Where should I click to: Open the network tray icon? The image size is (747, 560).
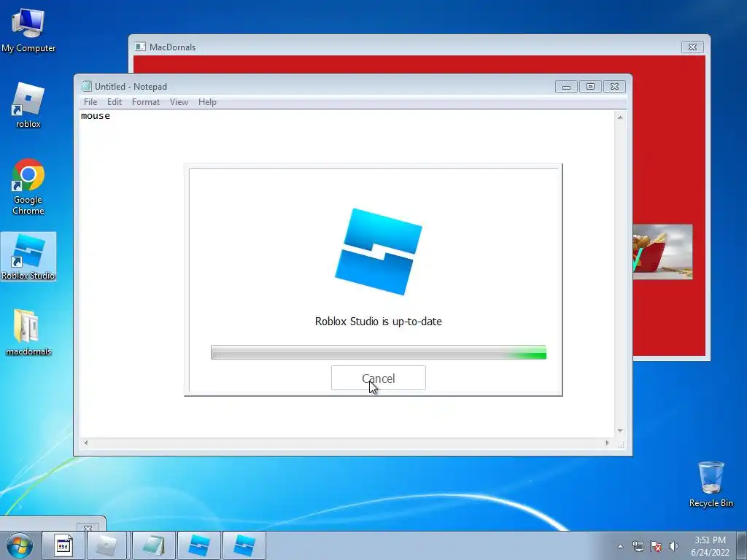coord(638,546)
